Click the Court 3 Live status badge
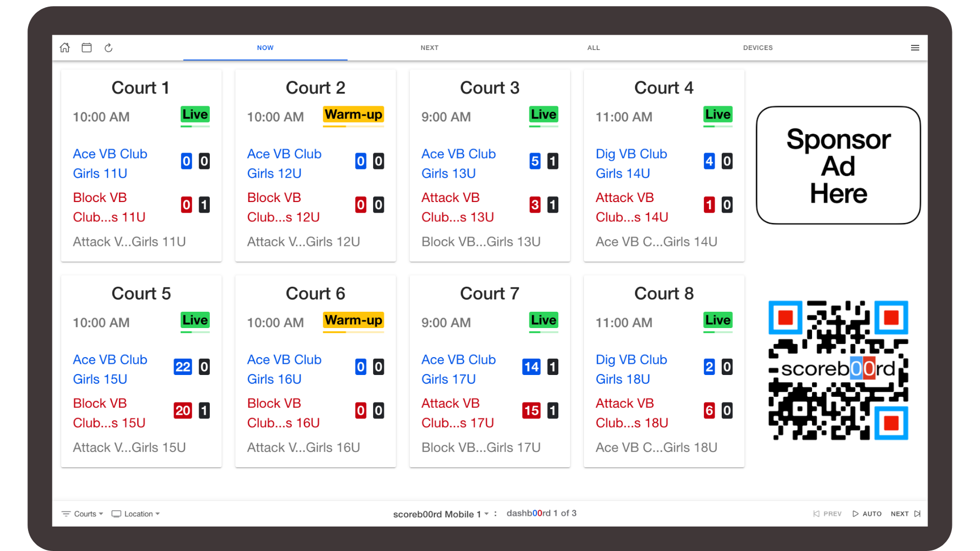Image resolution: width=980 pixels, height=551 pixels. [544, 114]
